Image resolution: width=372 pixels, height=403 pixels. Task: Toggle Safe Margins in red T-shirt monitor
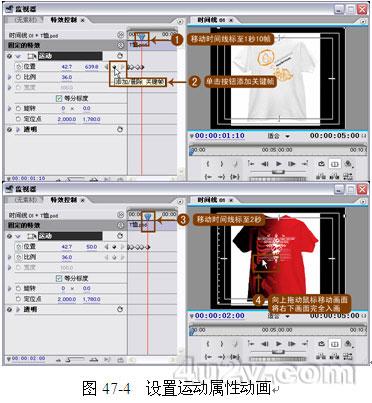point(334,344)
